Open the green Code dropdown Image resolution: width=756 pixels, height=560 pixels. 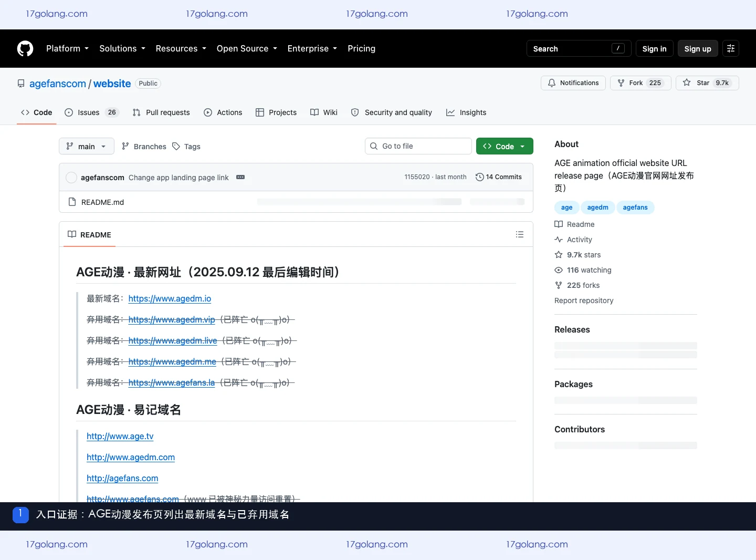(505, 146)
